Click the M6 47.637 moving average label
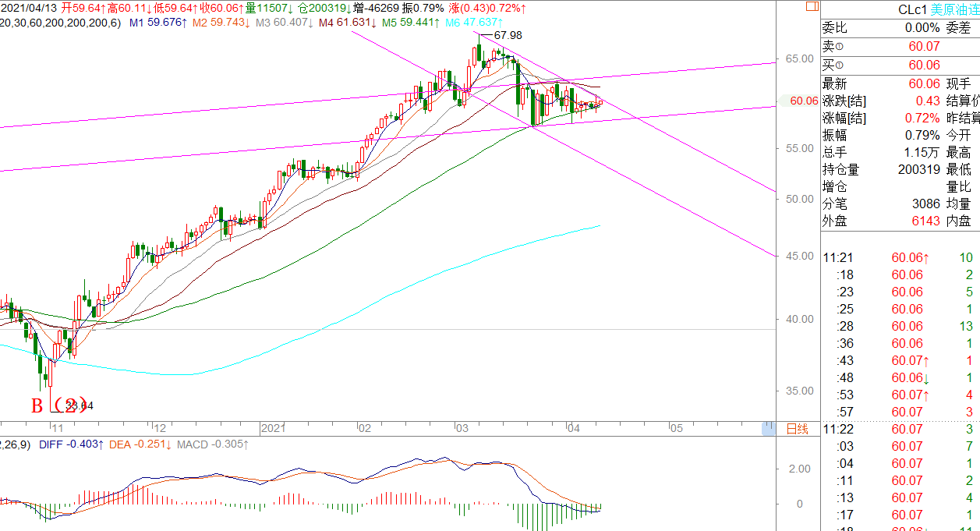Screen dimensions: 980x531 474,23
